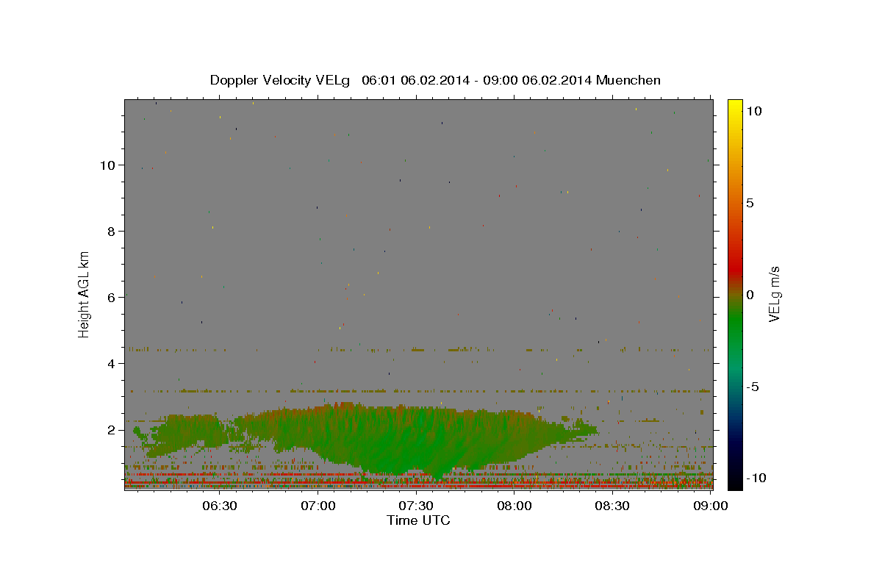Click the colorbar value -10 label
Screen dimensions: 882x588
(x=756, y=478)
